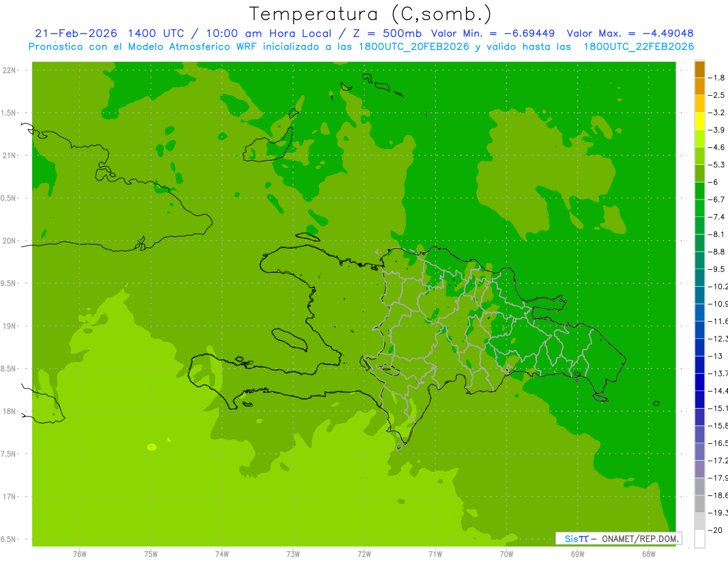Click the "21N" latitude axis label
Image resolution: width=728 pixels, height=562 pixels.
point(10,156)
